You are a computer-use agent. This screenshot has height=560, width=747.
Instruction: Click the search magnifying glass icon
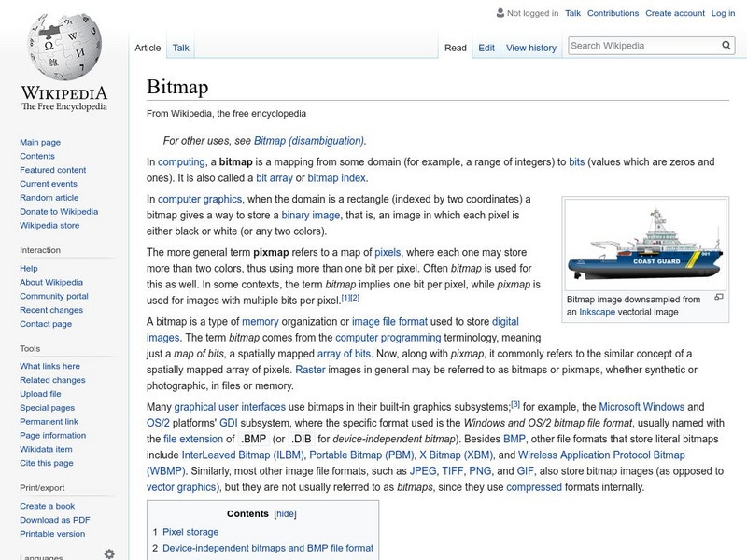point(726,46)
